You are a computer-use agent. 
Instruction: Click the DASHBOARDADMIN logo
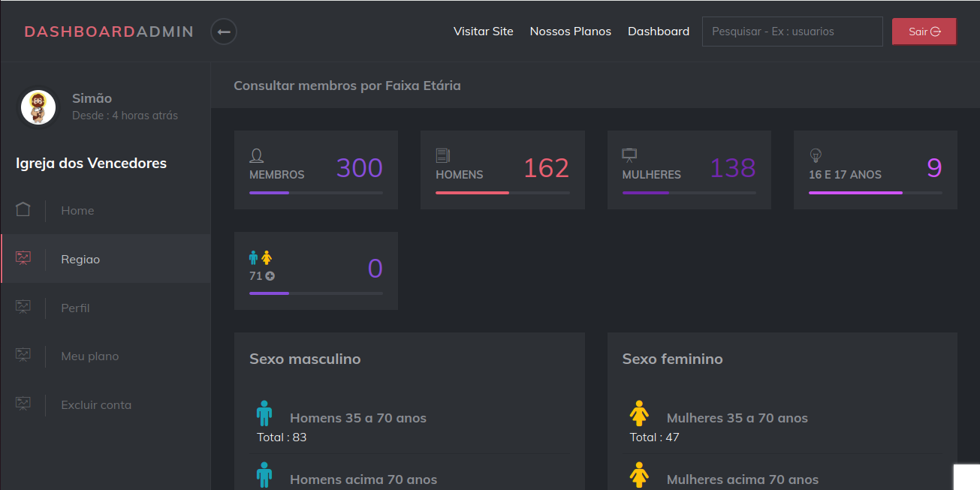(109, 32)
